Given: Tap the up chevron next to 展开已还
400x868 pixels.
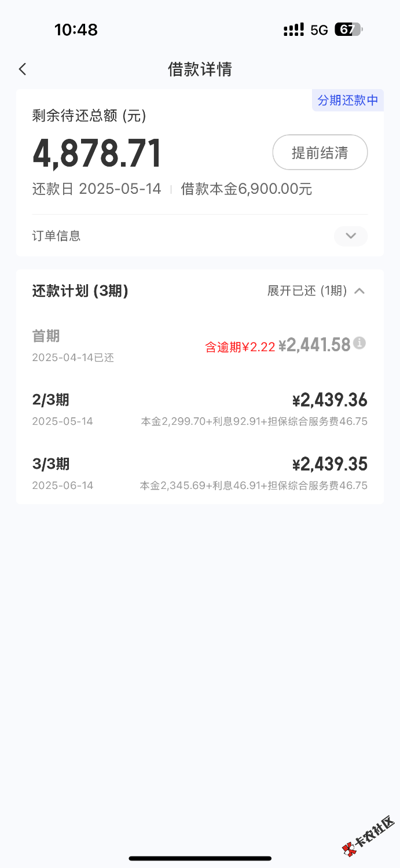Looking at the screenshot, I should (x=359, y=291).
